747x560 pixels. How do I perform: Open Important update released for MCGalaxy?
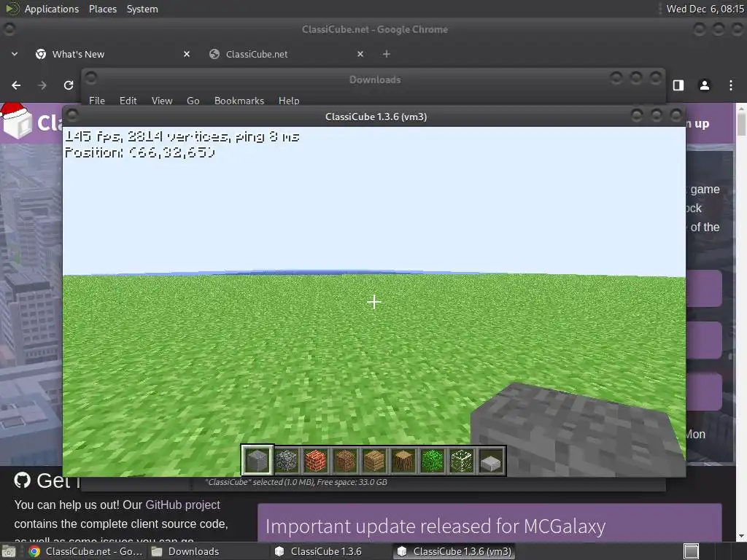click(436, 526)
